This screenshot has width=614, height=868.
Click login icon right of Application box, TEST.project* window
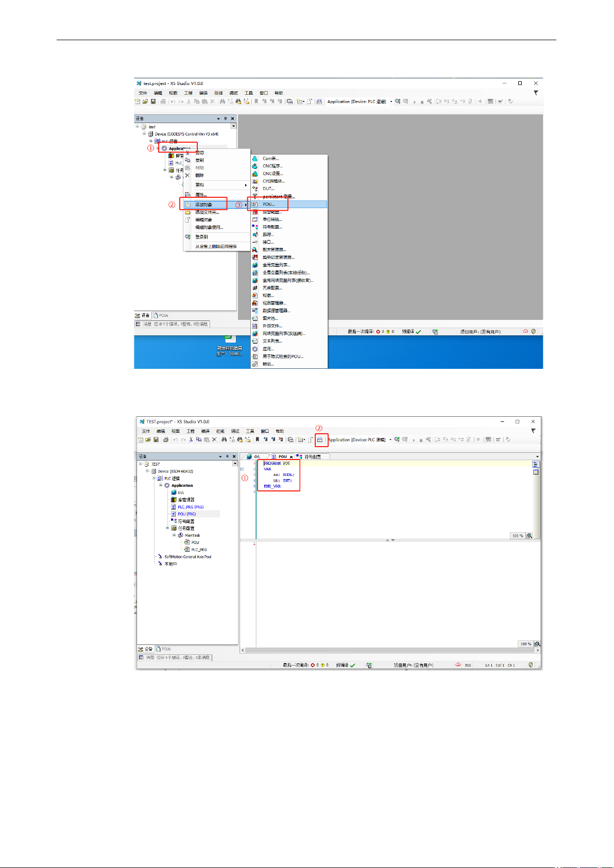pos(397,439)
